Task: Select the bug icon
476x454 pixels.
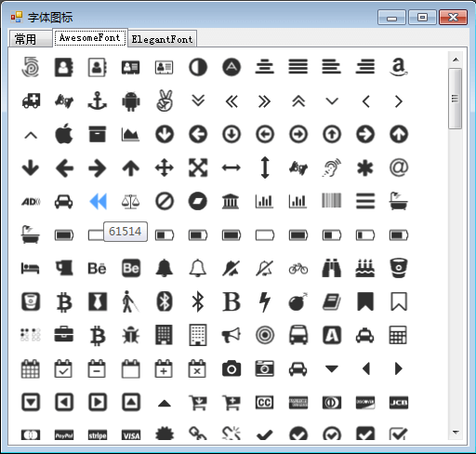Action: coord(131,335)
